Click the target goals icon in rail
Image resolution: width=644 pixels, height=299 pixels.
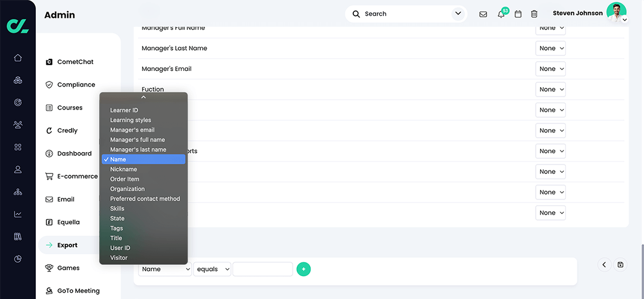pos(18,102)
